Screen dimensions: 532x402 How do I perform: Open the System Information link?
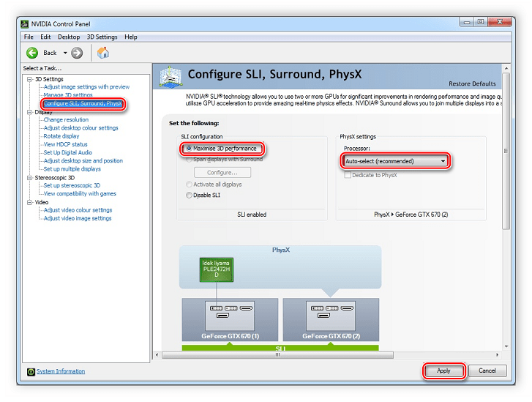pyautogui.click(x=61, y=371)
